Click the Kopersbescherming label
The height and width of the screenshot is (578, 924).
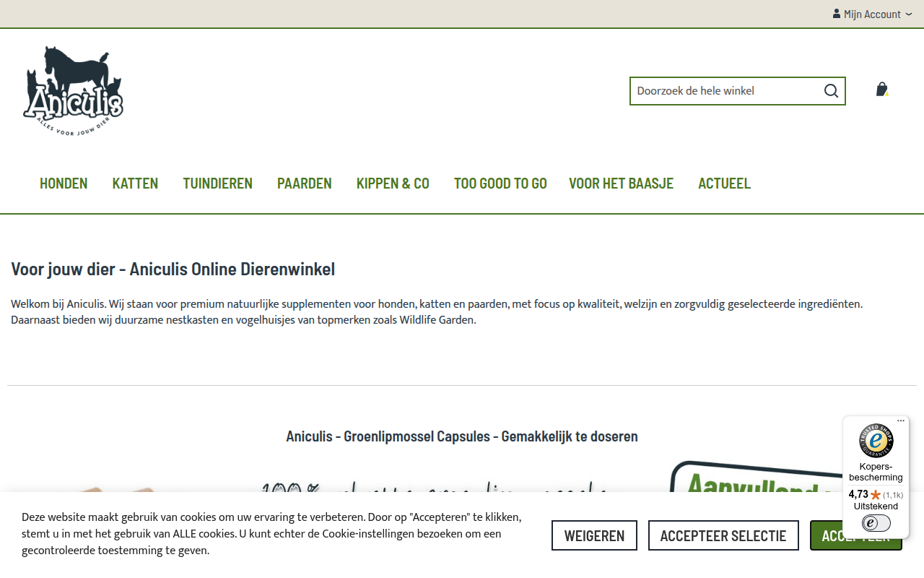point(876,472)
